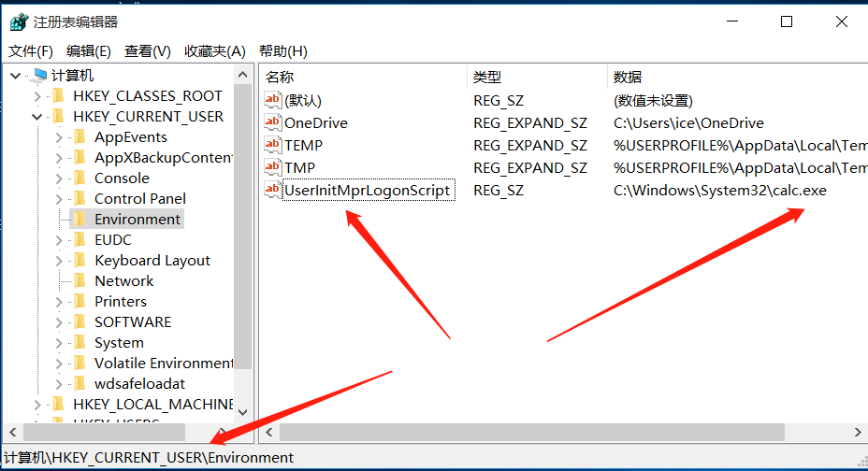Click the HKEY_CURRENT_USER folder icon
This screenshot has height=471, width=868.
point(58,116)
